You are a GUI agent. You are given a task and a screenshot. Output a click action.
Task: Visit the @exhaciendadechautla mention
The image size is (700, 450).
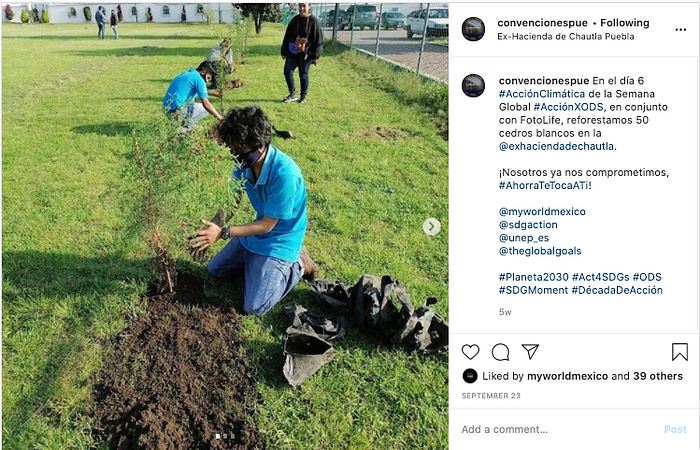tap(556, 146)
